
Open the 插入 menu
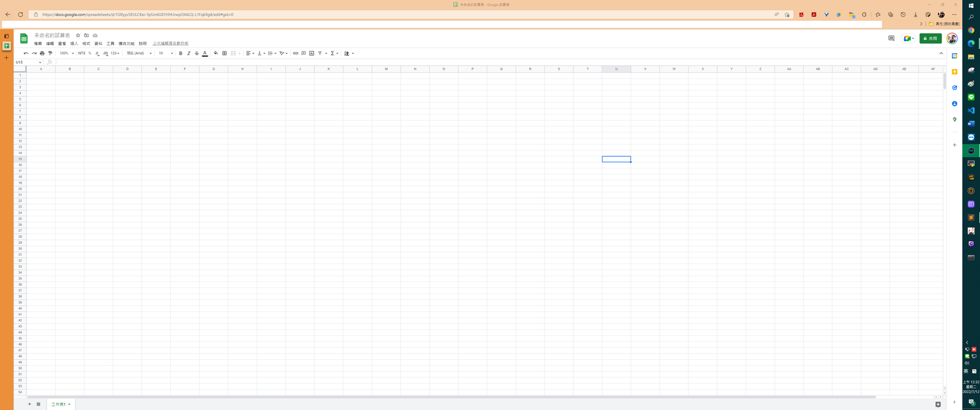[74, 44]
